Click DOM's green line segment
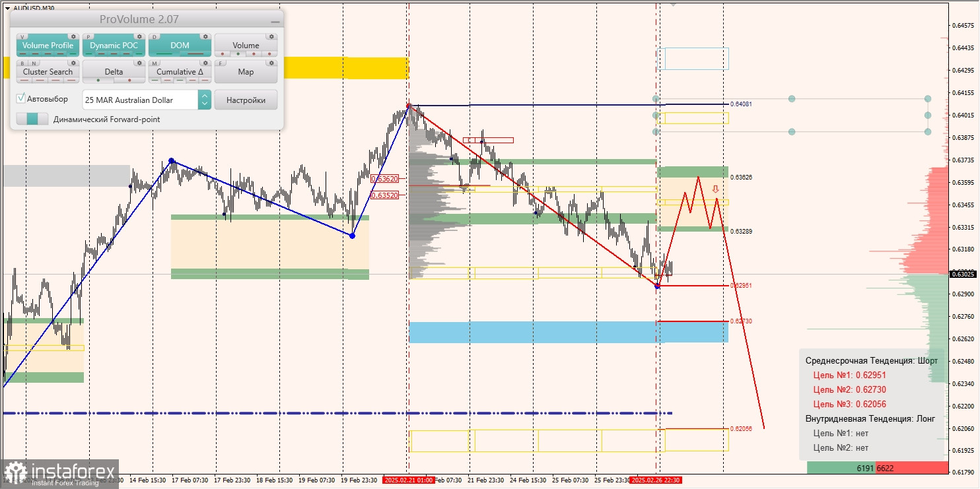Image resolution: width=980 pixels, height=489 pixels. tap(164, 54)
